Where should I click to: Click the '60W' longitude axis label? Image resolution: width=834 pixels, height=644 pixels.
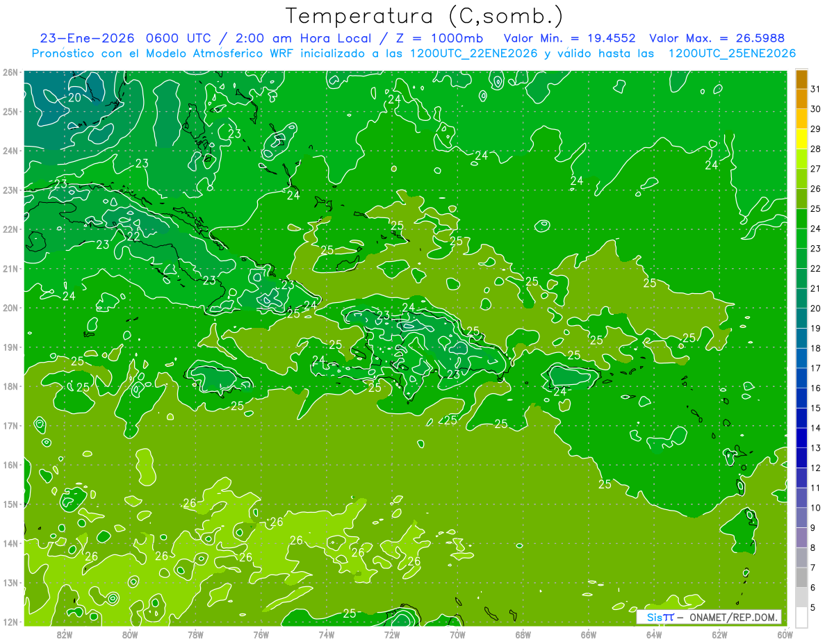click(785, 634)
